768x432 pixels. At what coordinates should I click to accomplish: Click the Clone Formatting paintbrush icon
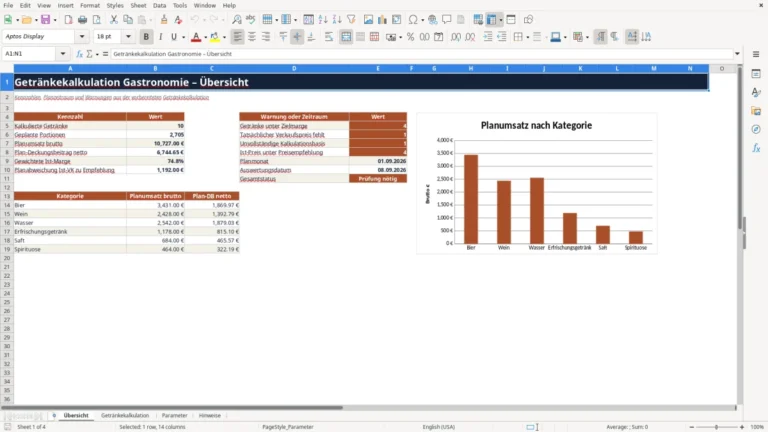click(164, 20)
